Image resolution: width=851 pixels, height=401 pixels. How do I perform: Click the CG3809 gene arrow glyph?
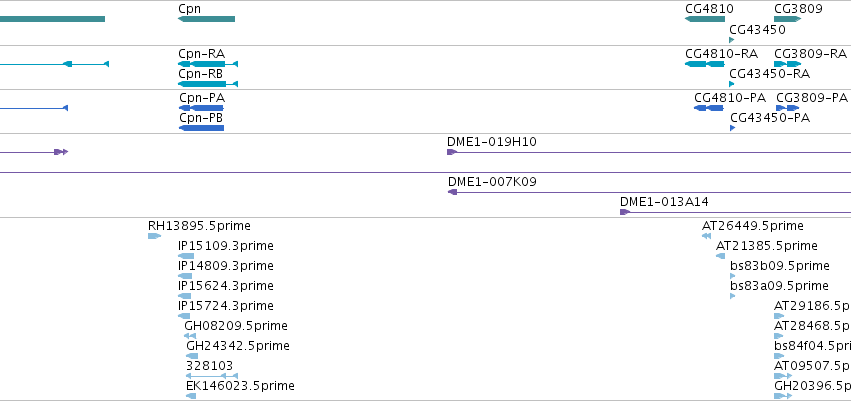pyautogui.click(x=787, y=19)
